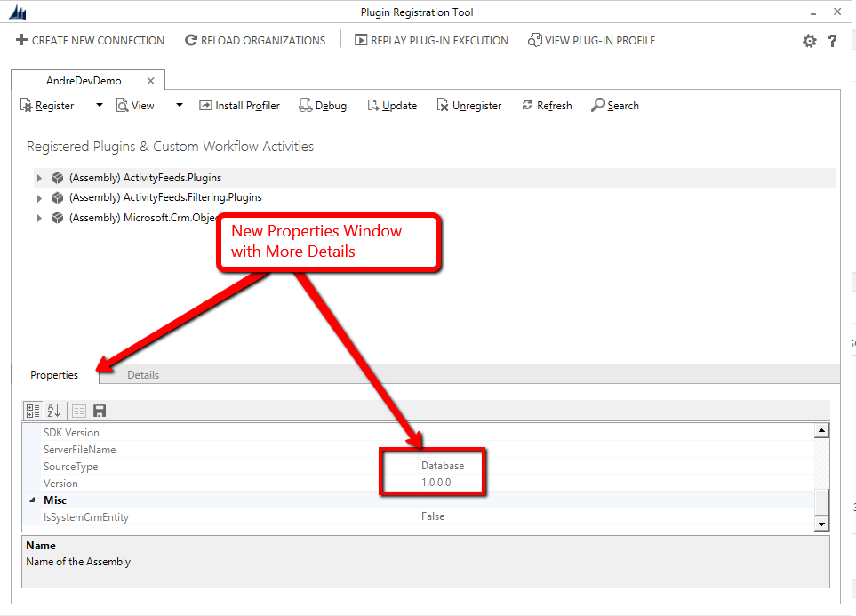Click the Debug toolbar button
The width and height of the screenshot is (856, 616).
[x=323, y=106]
